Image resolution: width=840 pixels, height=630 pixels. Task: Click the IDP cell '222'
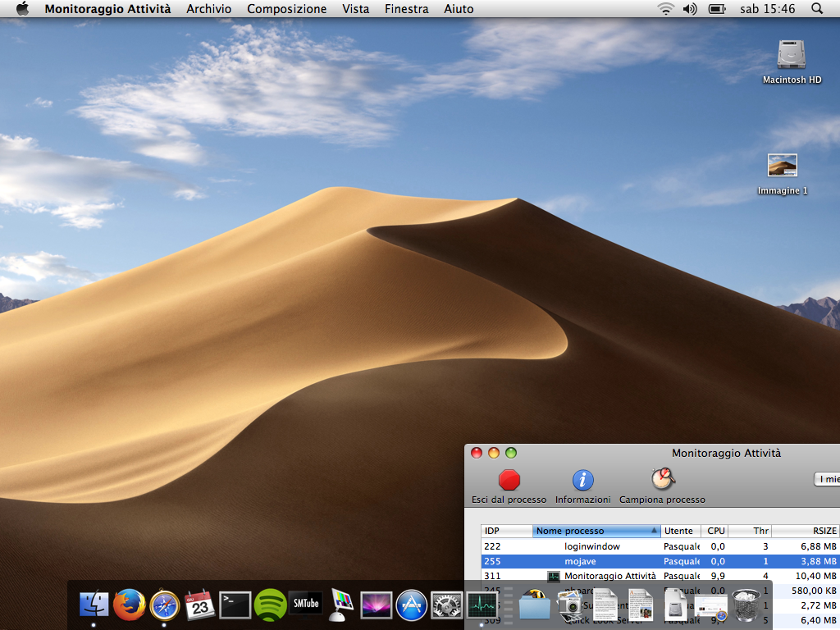coord(492,546)
